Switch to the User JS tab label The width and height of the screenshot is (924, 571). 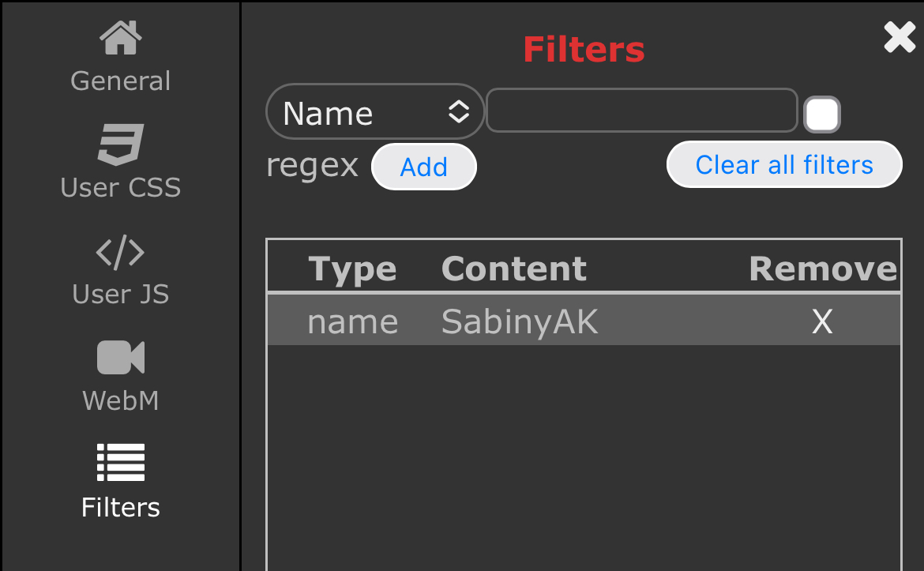[121, 294]
